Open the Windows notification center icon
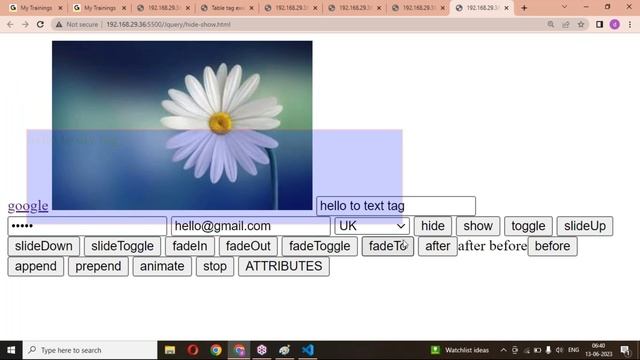 625,350
